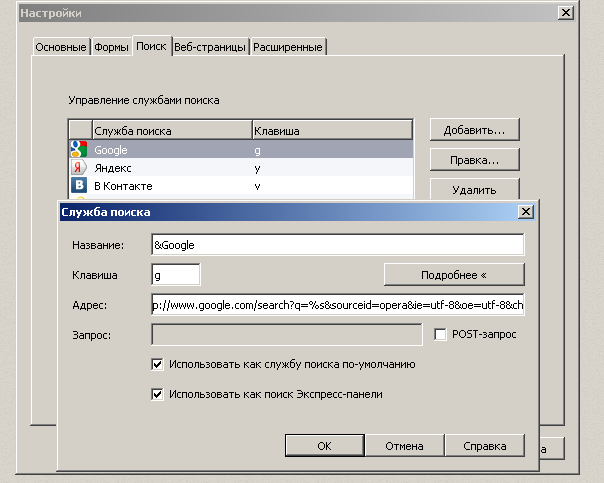Click the Клавиша input field

[176, 275]
